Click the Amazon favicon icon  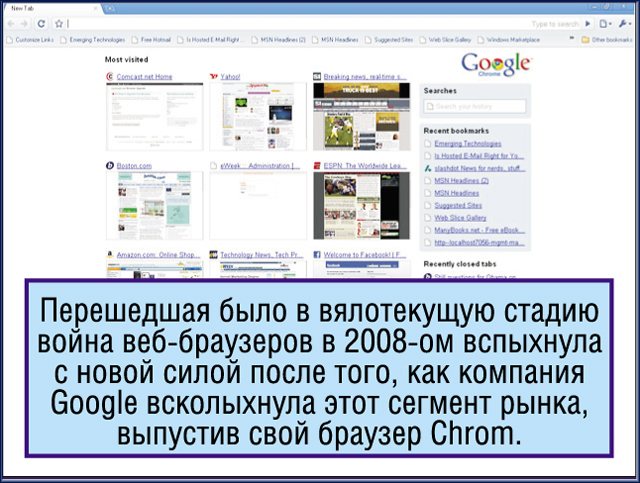click(110, 254)
